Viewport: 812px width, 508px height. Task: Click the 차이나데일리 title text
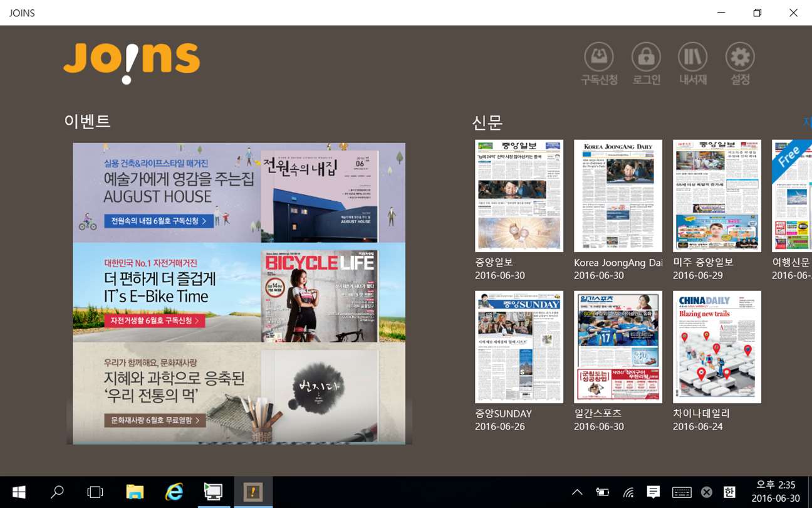tap(701, 413)
